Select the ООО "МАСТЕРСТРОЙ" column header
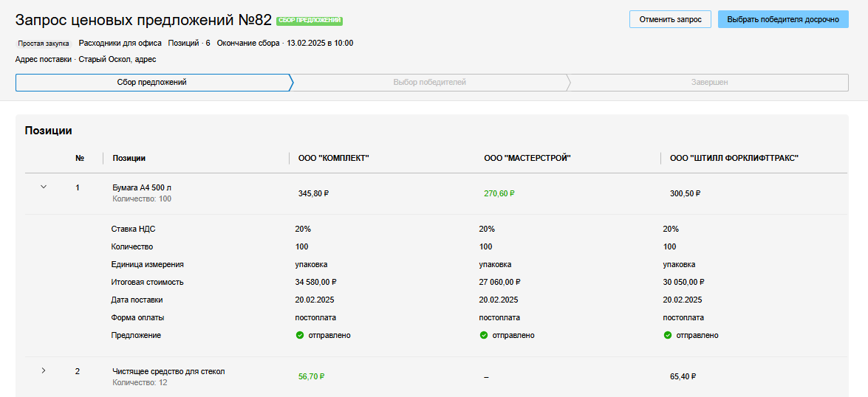The image size is (868, 397). pyautogui.click(x=527, y=158)
